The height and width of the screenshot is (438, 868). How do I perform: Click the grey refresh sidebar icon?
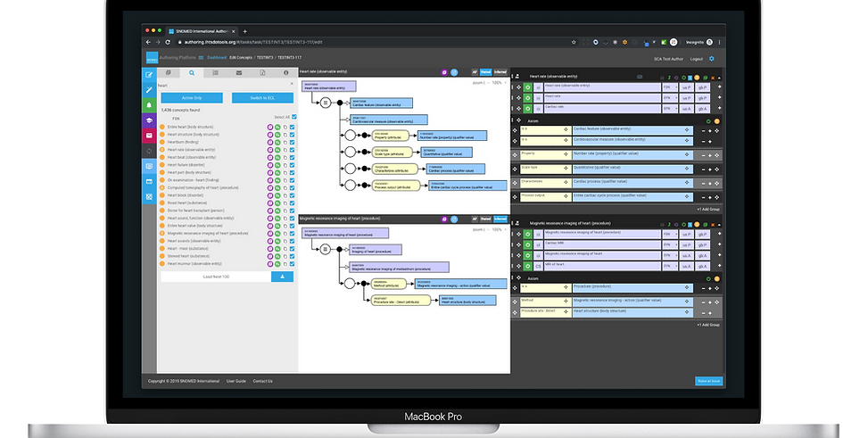pyautogui.click(x=150, y=151)
